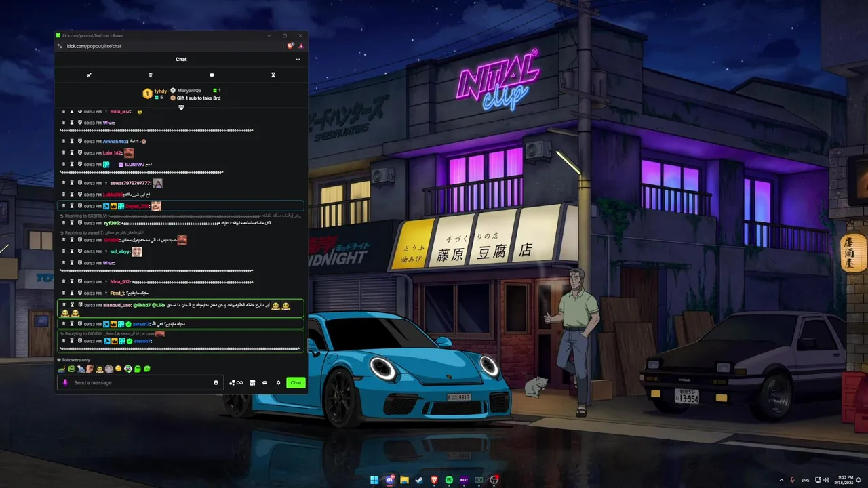The image size is (868, 488).
Task: Click the speech bubble icon in chat toolbar
Action: pos(212,75)
